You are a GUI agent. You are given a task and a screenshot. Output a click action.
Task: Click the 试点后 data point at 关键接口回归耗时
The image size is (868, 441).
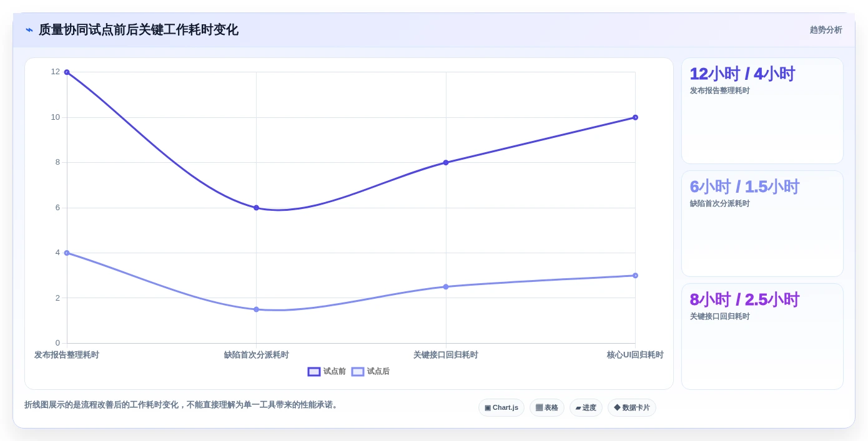click(x=446, y=287)
